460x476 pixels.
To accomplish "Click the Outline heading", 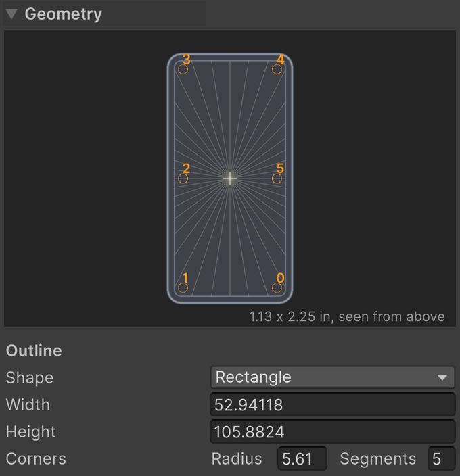I will pos(34,351).
